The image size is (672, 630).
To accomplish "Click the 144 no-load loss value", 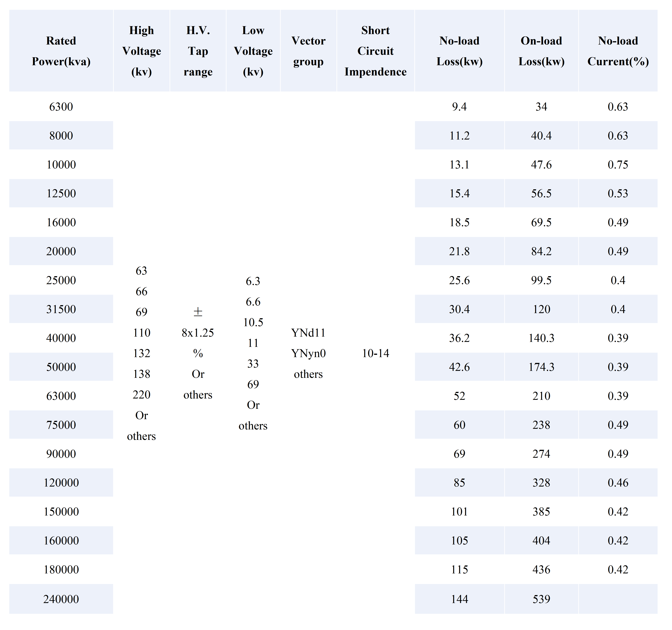I will click(x=460, y=599).
